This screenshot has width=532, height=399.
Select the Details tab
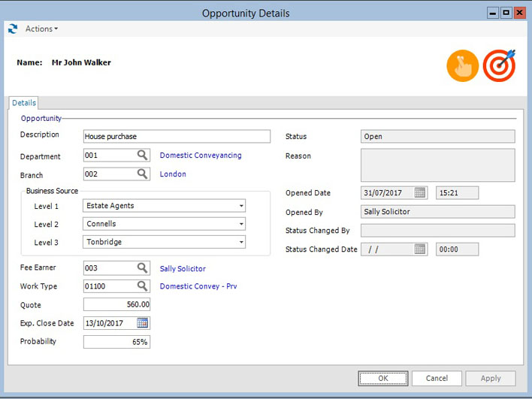[x=23, y=103]
